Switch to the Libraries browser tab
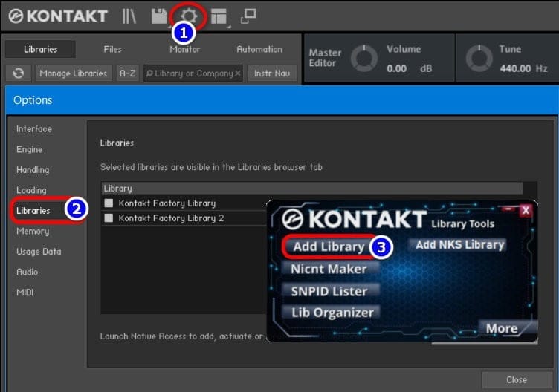The width and height of the screenshot is (559, 392). [40, 49]
